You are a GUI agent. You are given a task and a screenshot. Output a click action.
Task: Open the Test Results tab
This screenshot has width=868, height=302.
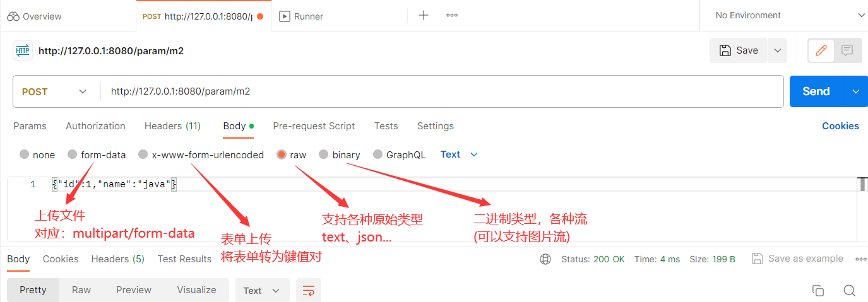click(x=184, y=259)
